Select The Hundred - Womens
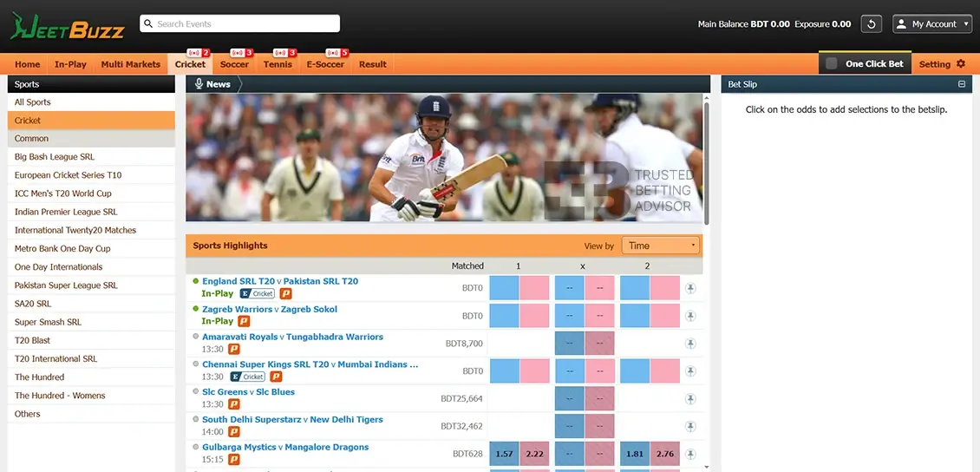Viewport: 980px width, 472px height. 91,395
